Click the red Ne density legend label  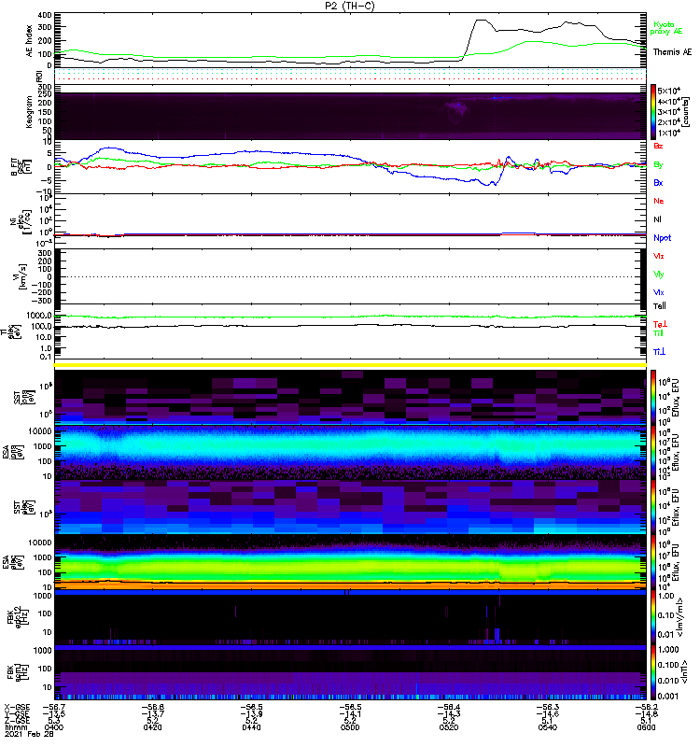(659, 201)
